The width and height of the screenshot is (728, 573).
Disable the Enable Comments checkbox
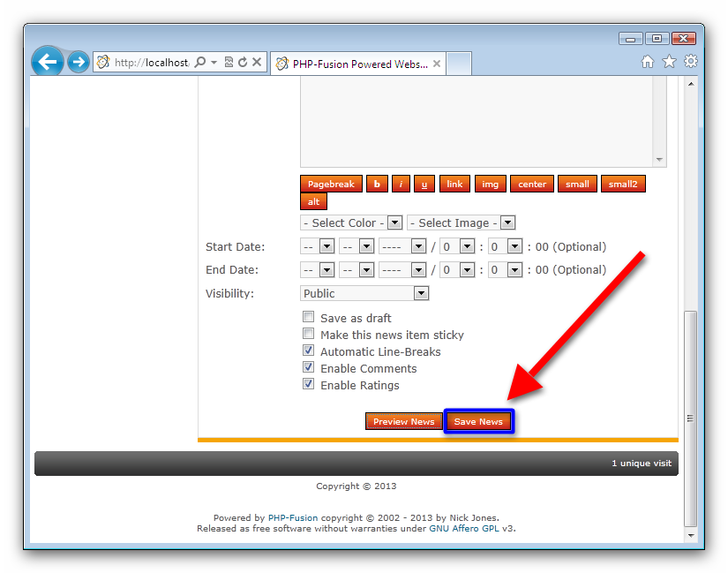tap(308, 367)
